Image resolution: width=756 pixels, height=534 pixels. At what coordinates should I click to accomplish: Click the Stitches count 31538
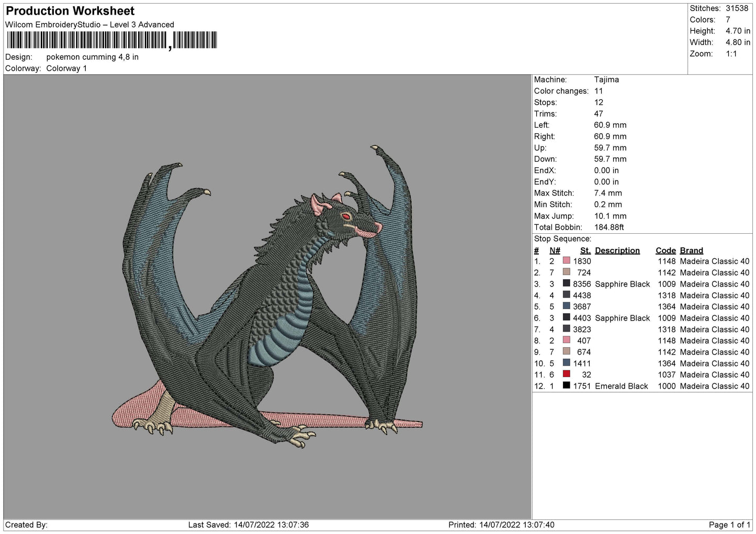(x=737, y=8)
